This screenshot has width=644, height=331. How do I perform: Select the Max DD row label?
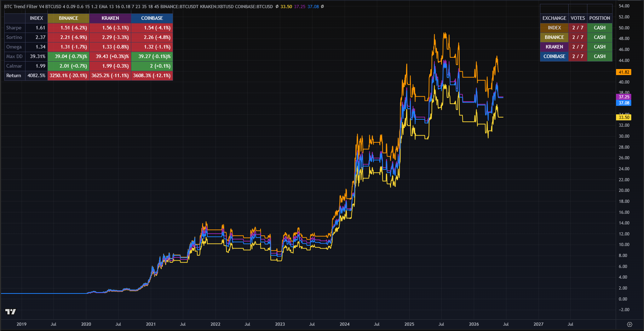15,56
